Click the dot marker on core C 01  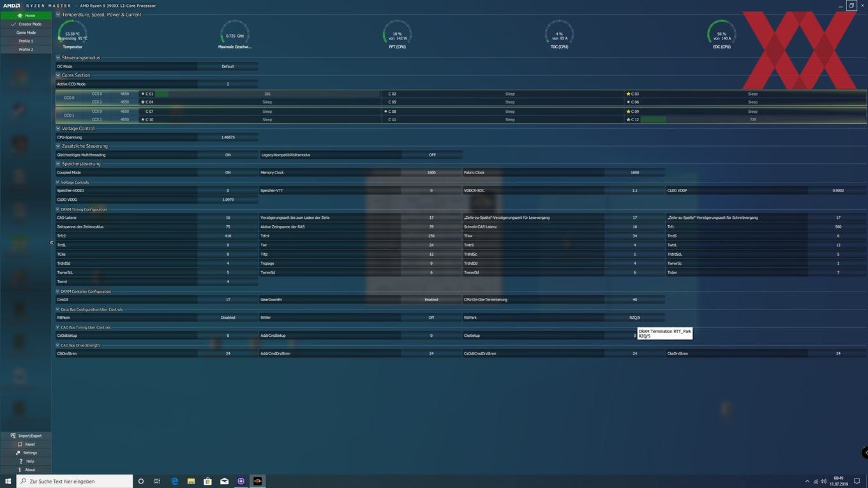(143, 94)
